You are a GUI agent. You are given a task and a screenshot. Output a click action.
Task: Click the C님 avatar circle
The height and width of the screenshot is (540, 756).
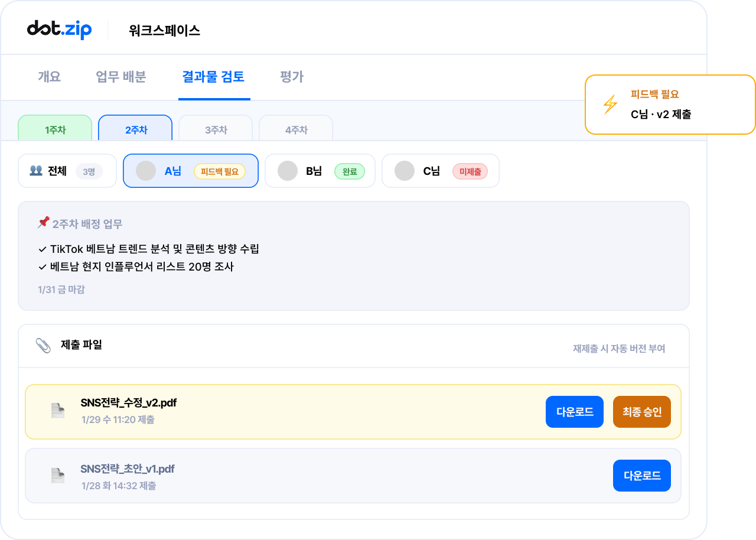pos(405,171)
